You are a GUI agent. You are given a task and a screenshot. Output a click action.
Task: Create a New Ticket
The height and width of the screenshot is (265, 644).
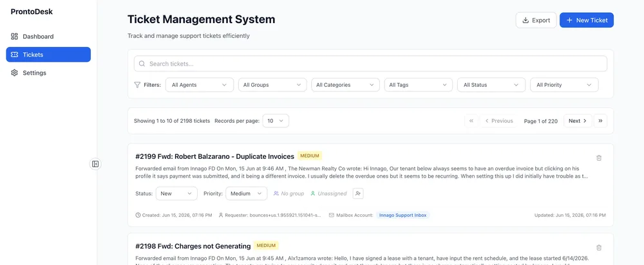pos(587,20)
